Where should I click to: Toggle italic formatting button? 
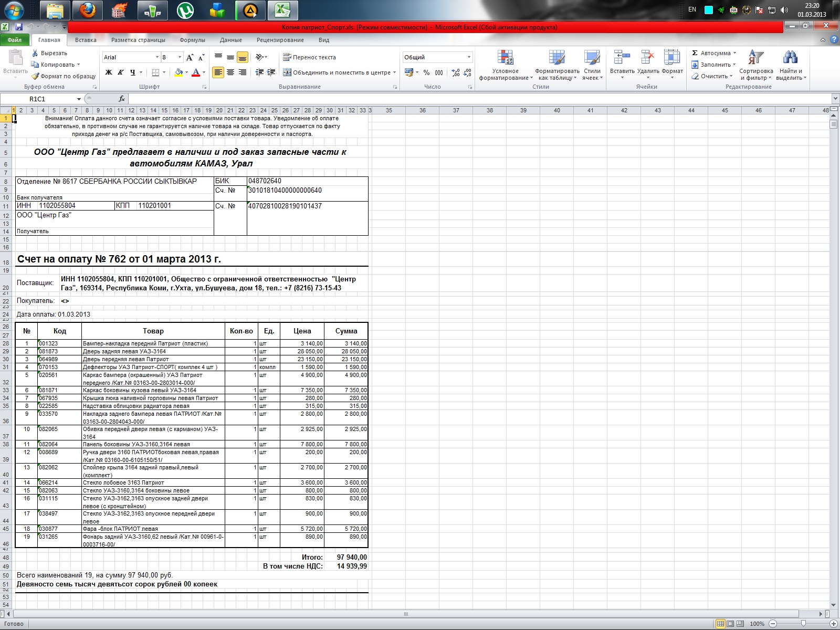coord(120,72)
